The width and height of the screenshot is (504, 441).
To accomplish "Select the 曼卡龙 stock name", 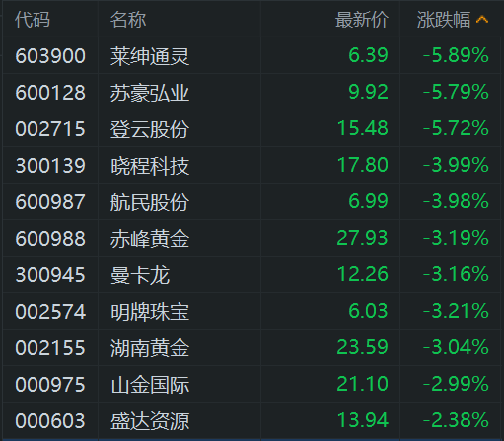I will (140, 275).
